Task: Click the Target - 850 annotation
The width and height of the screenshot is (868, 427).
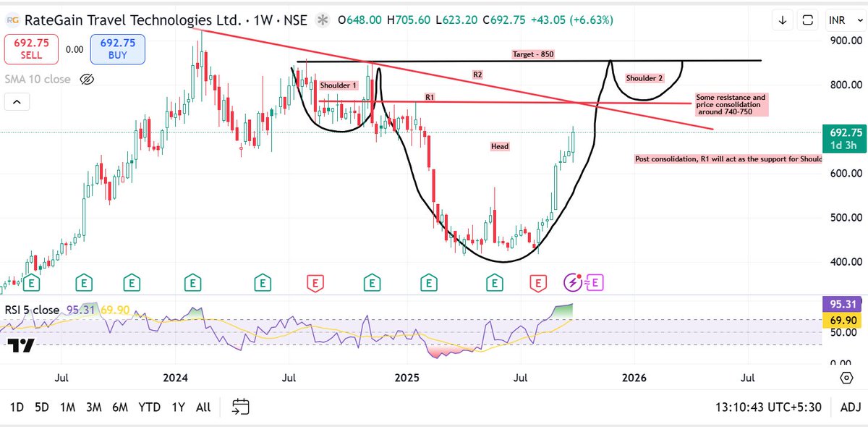Action: 533,54
